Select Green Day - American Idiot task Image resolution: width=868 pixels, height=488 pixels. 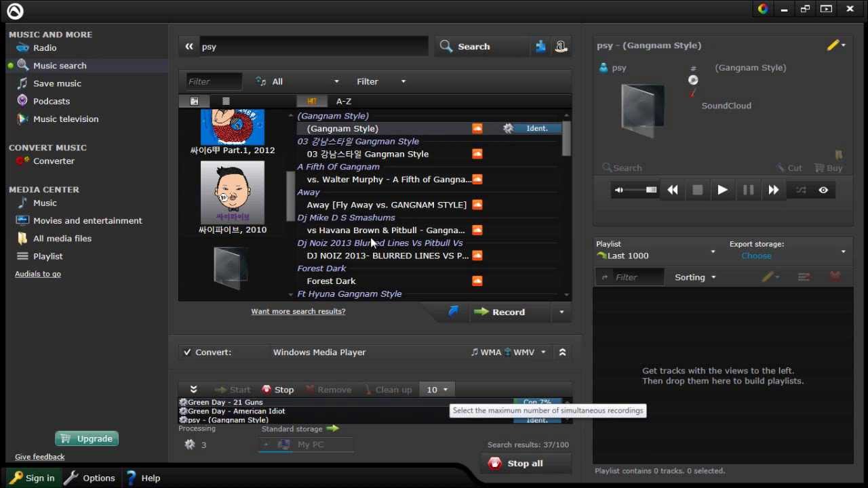click(x=237, y=411)
